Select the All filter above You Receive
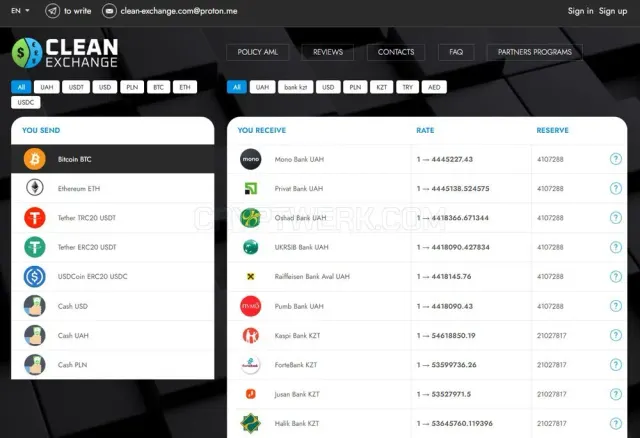The height and width of the screenshot is (438, 640). (x=237, y=87)
